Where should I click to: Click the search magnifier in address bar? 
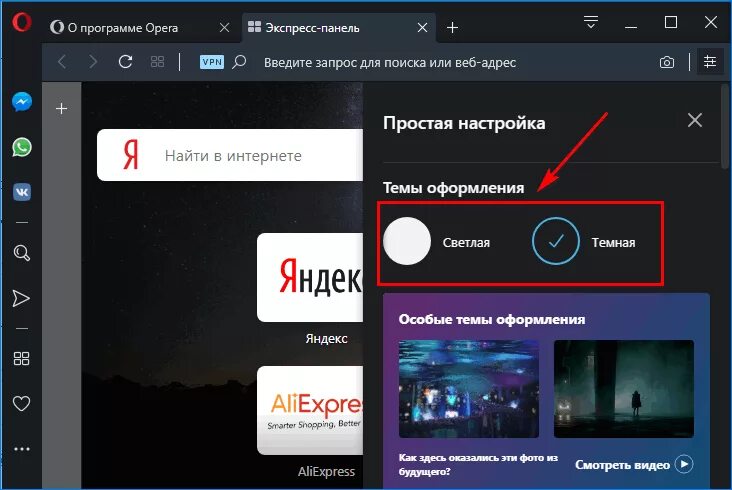pos(239,62)
